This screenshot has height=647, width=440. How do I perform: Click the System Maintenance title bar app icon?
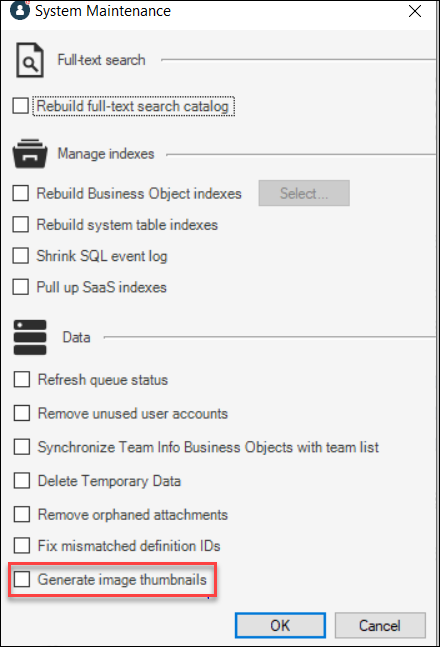point(19,9)
